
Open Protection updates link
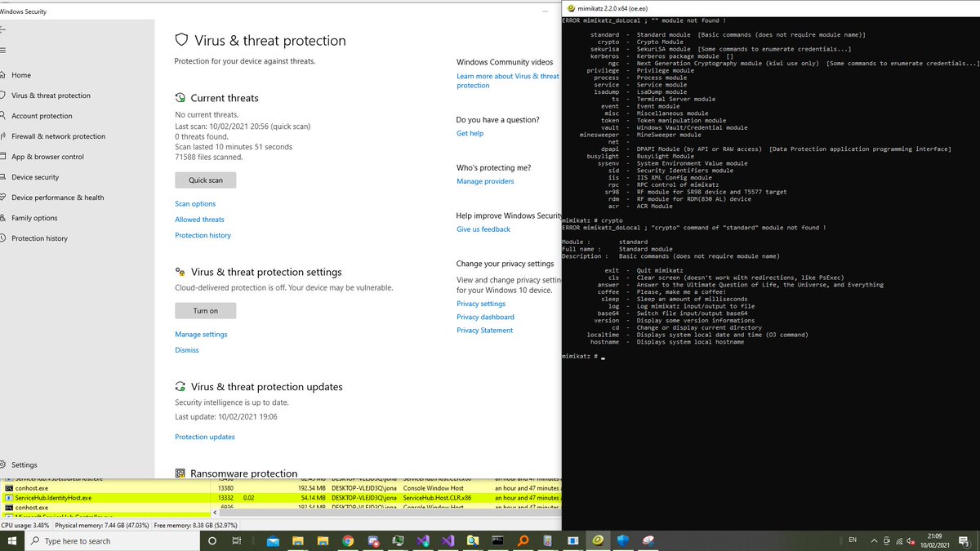205,437
